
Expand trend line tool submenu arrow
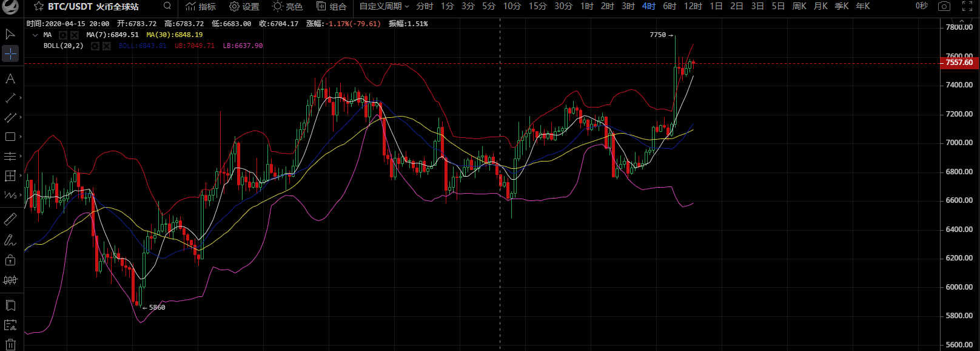21,98
